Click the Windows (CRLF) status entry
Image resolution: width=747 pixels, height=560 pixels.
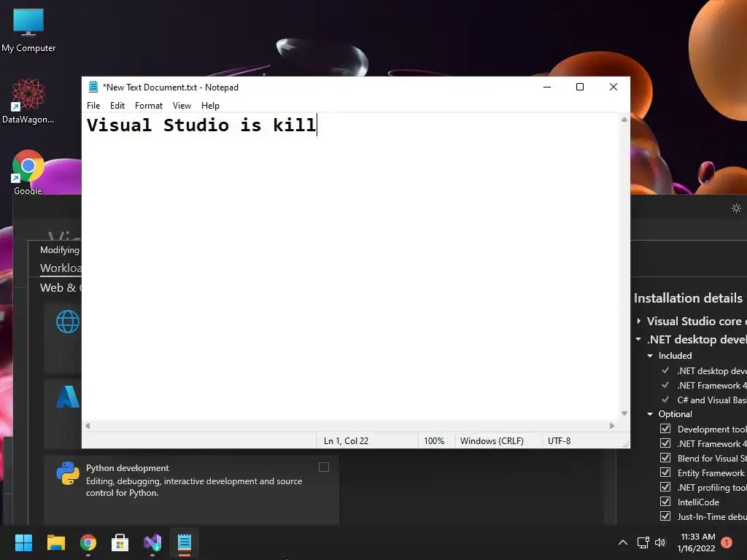coord(492,441)
